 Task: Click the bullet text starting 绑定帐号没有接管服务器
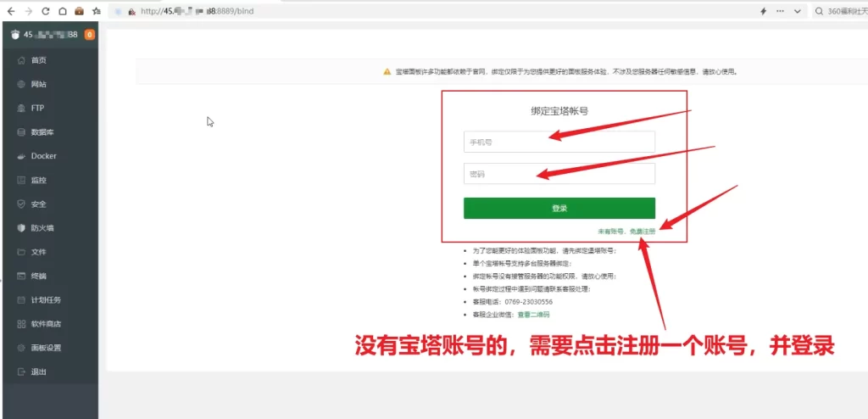click(543, 276)
